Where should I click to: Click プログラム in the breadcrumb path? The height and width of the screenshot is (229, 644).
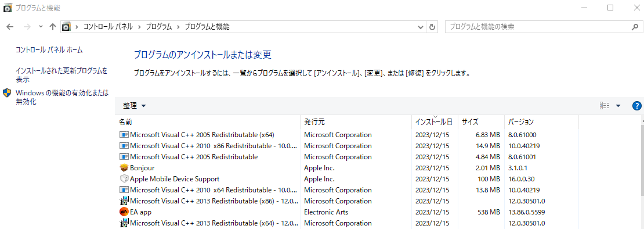pos(158,27)
